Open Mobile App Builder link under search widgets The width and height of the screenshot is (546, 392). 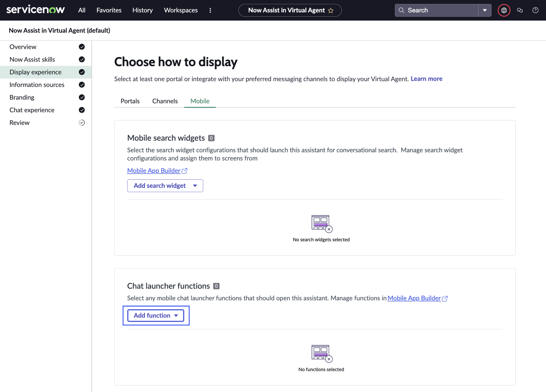(154, 170)
